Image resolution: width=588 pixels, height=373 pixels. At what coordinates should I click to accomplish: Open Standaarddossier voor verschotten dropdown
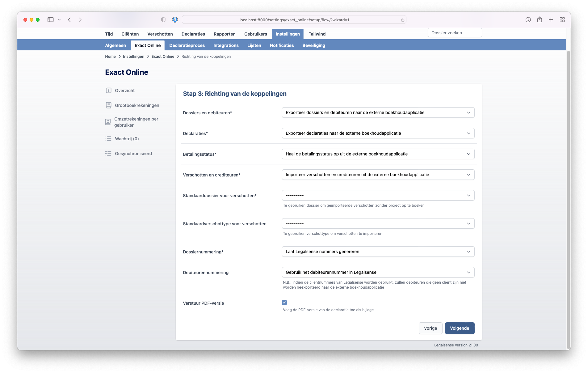378,195
